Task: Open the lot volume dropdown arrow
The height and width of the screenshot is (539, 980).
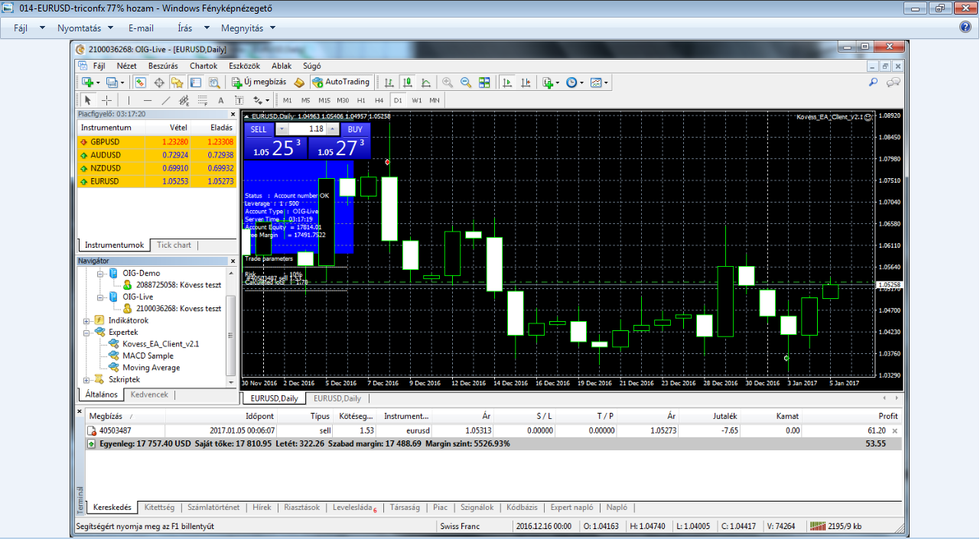Action: click(279, 129)
